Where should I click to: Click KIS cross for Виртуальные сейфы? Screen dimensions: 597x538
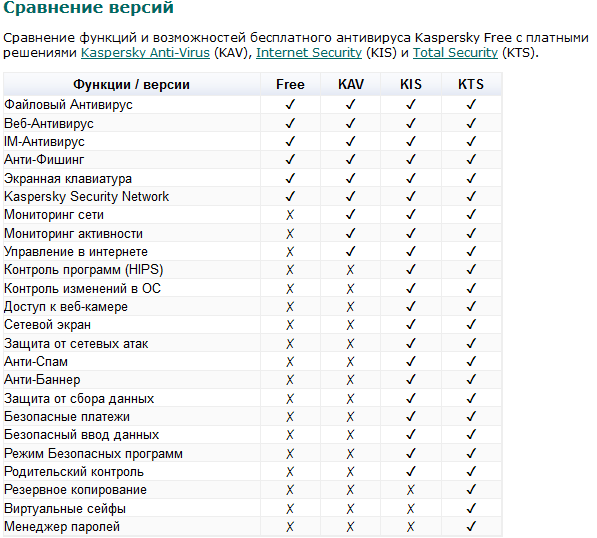pyautogui.click(x=410, y=509)
